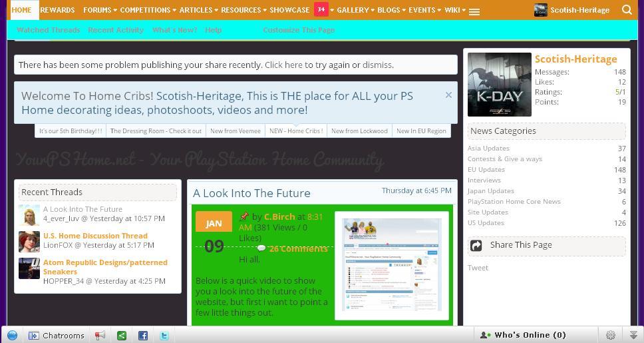Open Watched Threads in the sub-navigation
Screen dimensions: 644x343
49,30
